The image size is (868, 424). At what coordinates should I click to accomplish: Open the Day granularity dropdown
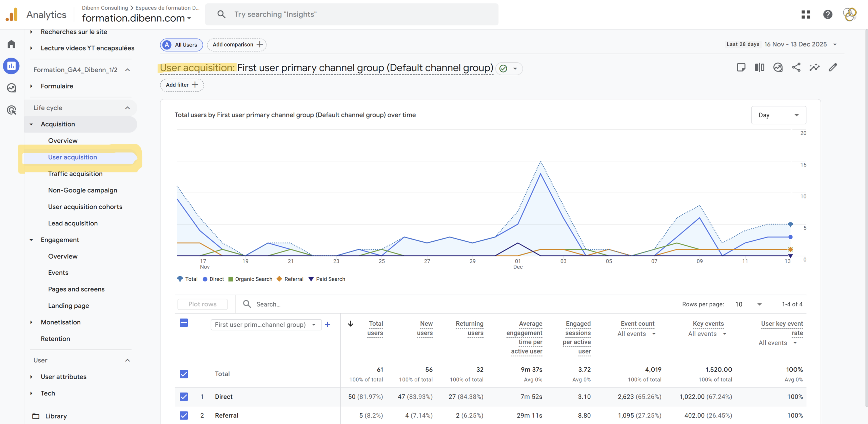click(x=778, y=115)
